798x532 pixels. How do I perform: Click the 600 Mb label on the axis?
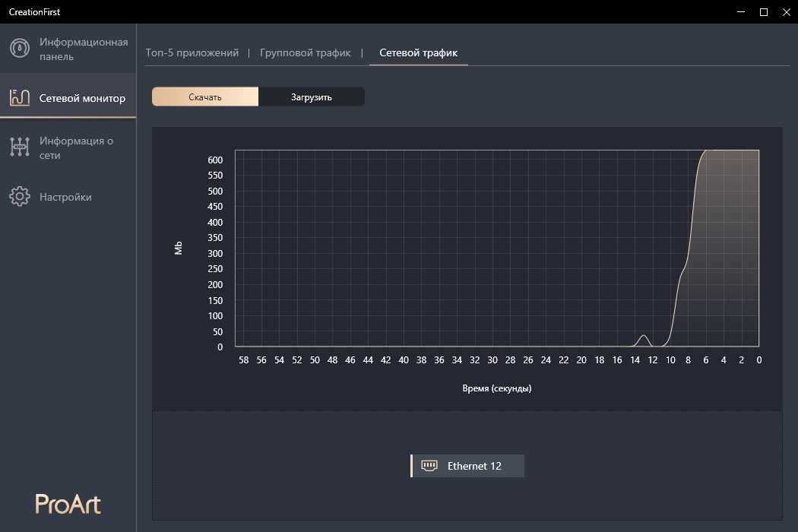[215, 160]
